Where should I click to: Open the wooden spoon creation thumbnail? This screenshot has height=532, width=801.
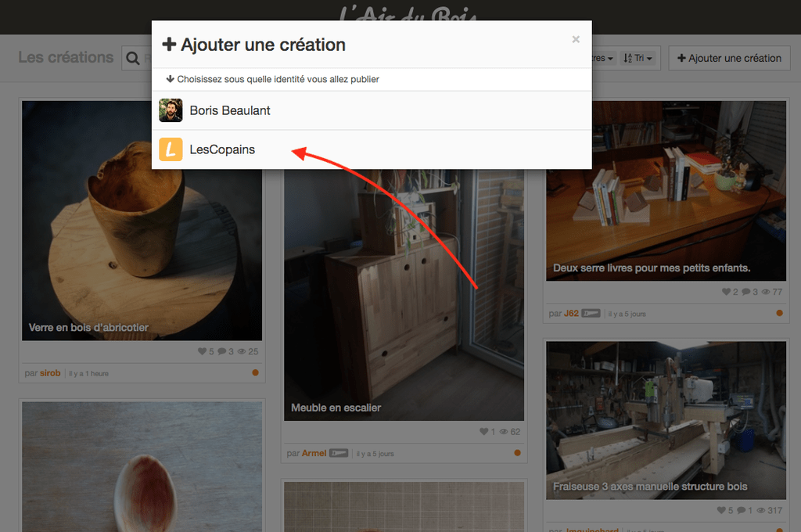142,466
